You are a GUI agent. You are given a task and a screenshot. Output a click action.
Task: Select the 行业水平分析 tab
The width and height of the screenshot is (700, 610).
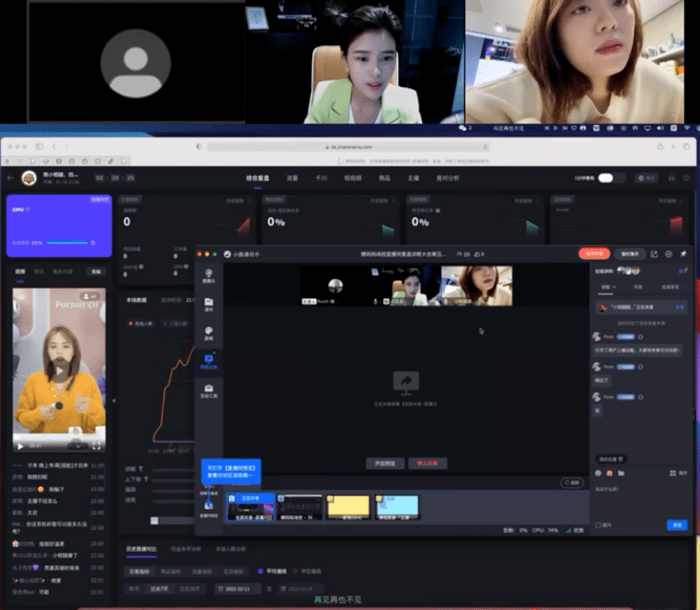point(186,549)
